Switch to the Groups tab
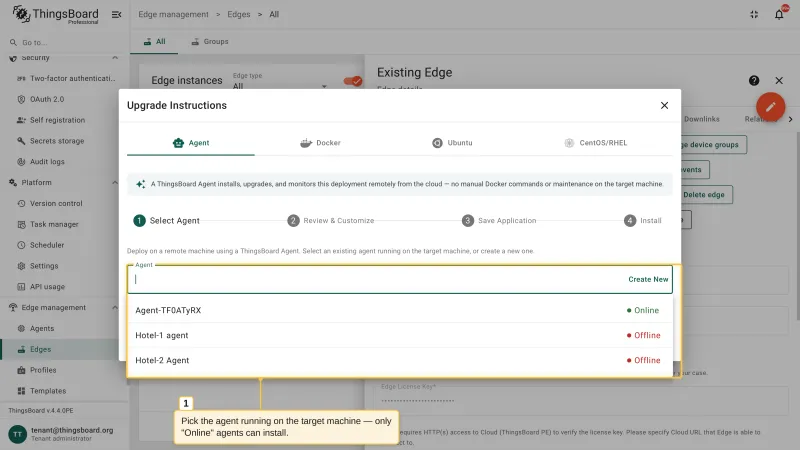 210,41
